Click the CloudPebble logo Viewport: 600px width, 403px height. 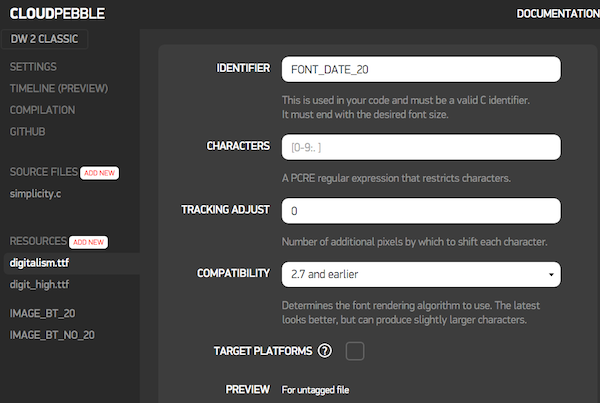click(x=58, y=14)
